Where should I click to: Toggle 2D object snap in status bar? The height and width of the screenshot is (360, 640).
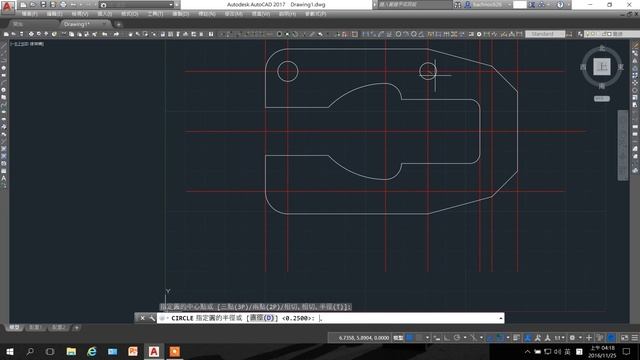pos(500,338)
